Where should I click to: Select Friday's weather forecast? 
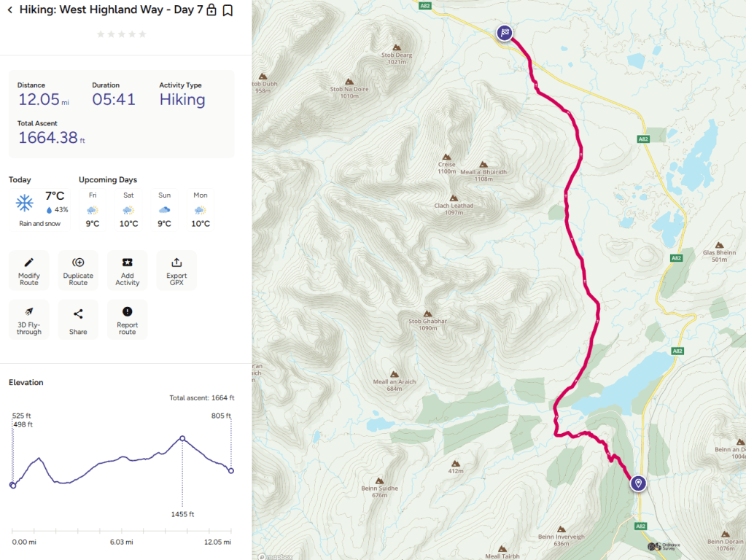pyautogui.click(x=93, y=210)
